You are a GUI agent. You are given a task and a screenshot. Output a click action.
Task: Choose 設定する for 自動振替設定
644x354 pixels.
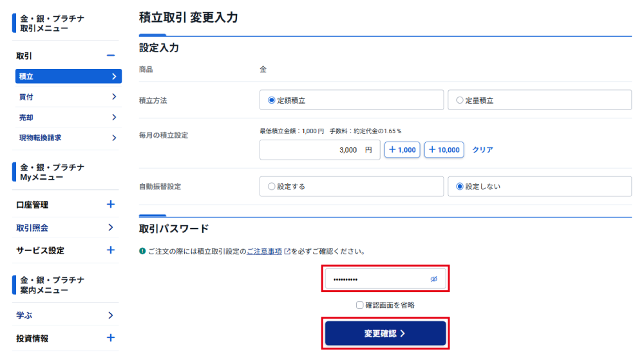click(x=271, y=187)
